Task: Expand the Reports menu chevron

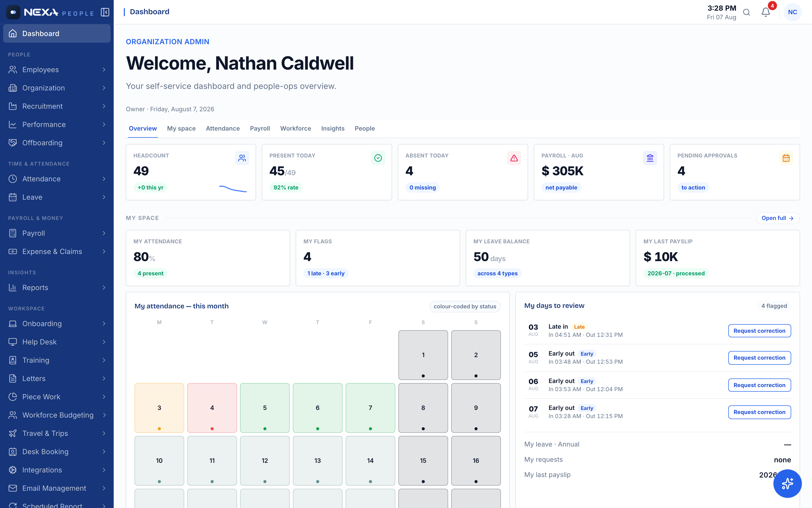Action: 104,287
